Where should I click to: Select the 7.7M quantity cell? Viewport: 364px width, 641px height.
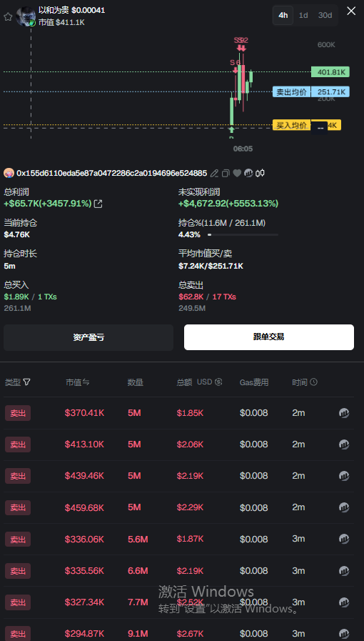138,602
